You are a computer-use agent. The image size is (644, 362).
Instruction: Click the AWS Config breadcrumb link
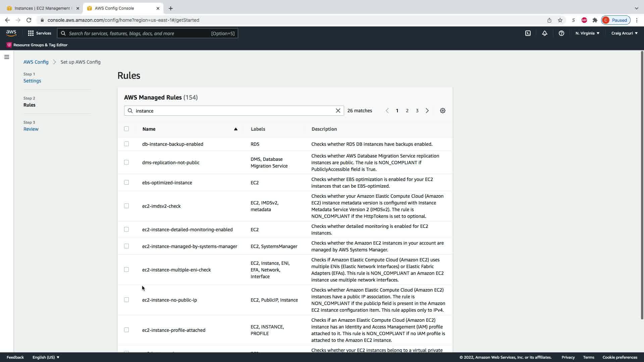point(36,62)
